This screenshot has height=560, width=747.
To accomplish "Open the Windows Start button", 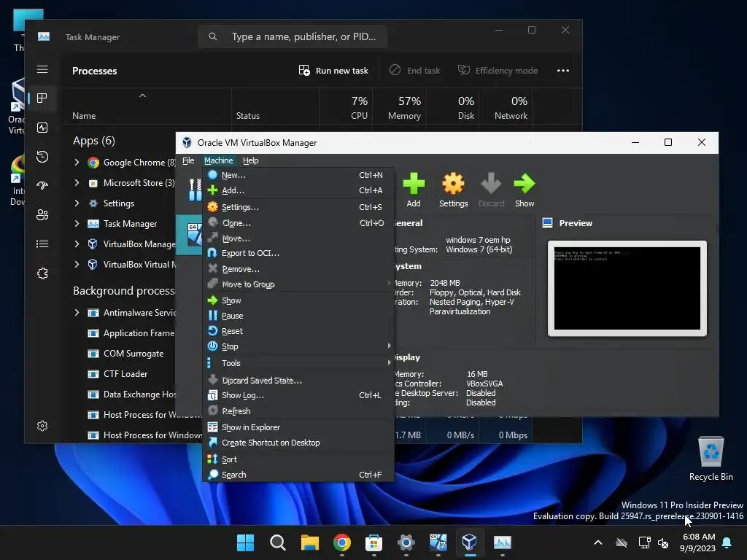I will pos(245,542).
